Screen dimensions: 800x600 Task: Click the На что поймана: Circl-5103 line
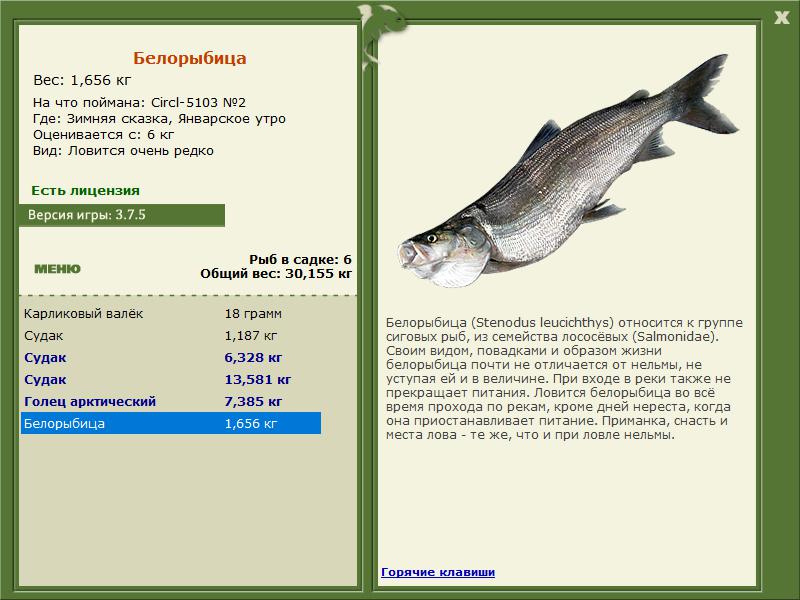pyautogui.click(x=139, y=103)
